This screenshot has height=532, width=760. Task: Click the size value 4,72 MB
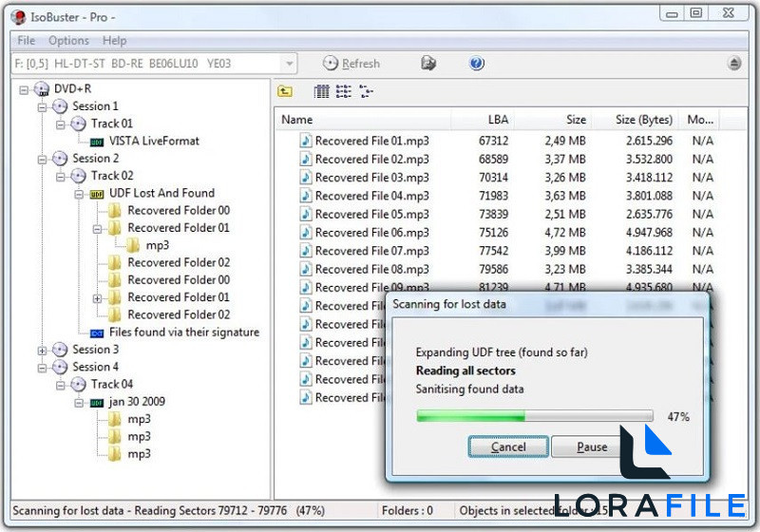pyautogui.click(x=564, y=233)
